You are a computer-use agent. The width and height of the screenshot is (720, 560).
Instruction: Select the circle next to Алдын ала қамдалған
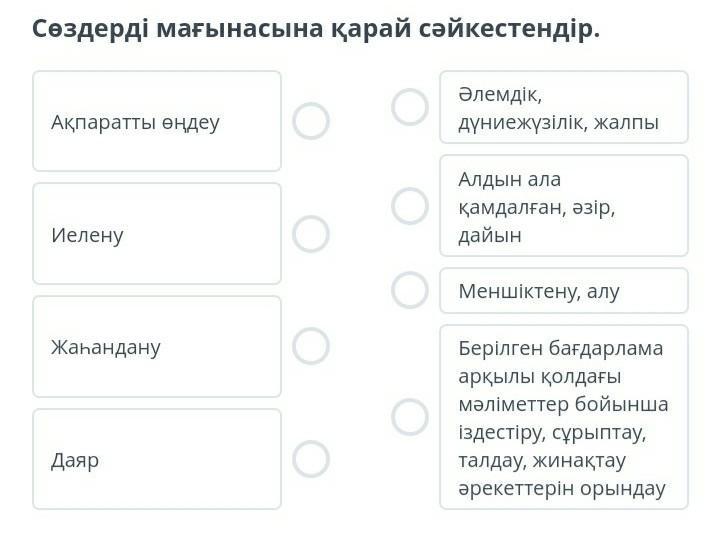click(409, 206)
